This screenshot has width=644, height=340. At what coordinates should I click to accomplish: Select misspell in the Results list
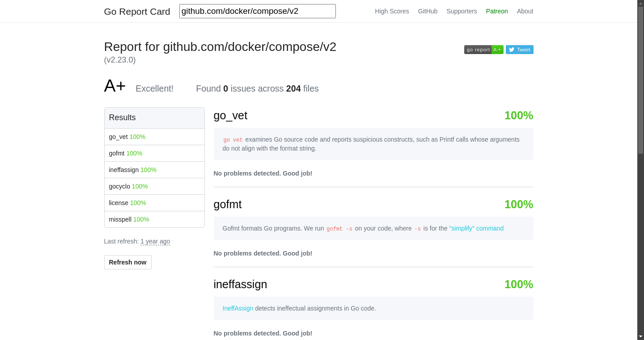[154, 219]
